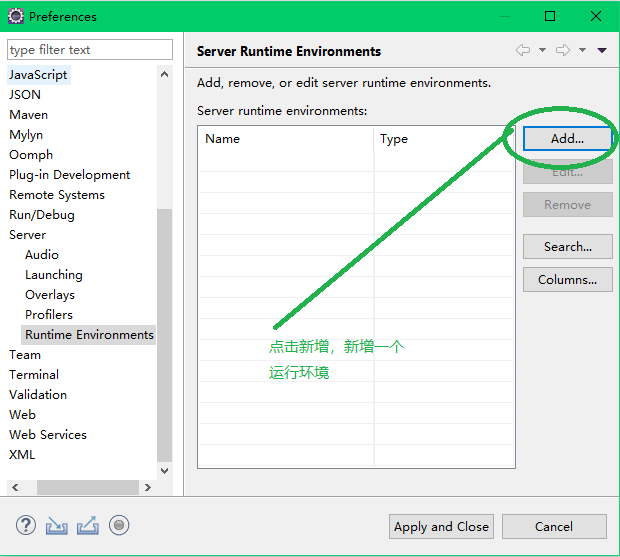Select Terminal in the preferences tree
This screenshot has width=620, height=557.
[x=34, y=375]
